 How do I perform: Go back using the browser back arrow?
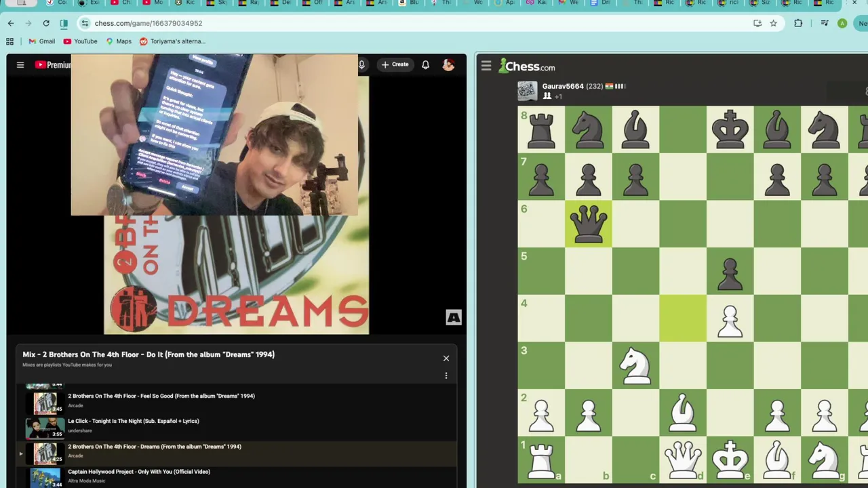(x=11, y=23)
